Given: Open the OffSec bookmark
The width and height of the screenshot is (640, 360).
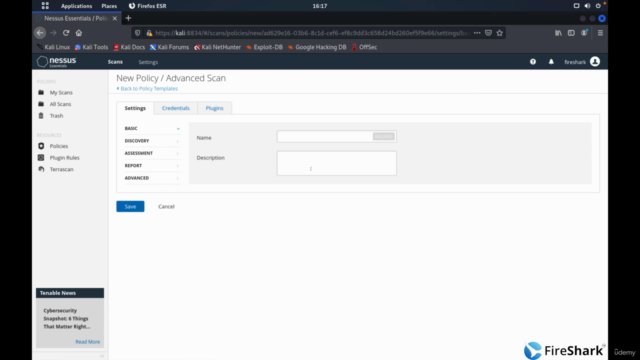Looking at the screenshot, I should [x=364, y=47].
